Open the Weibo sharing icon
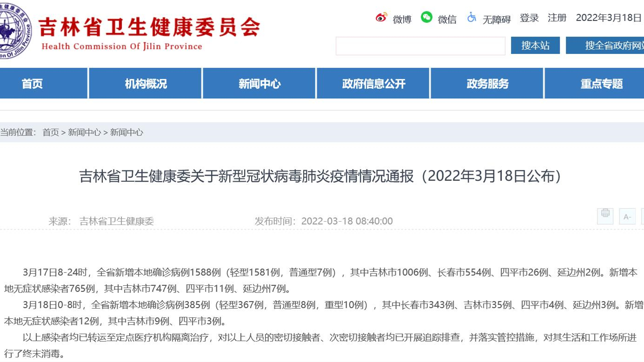The image size is (644, 362). [381, 18]
